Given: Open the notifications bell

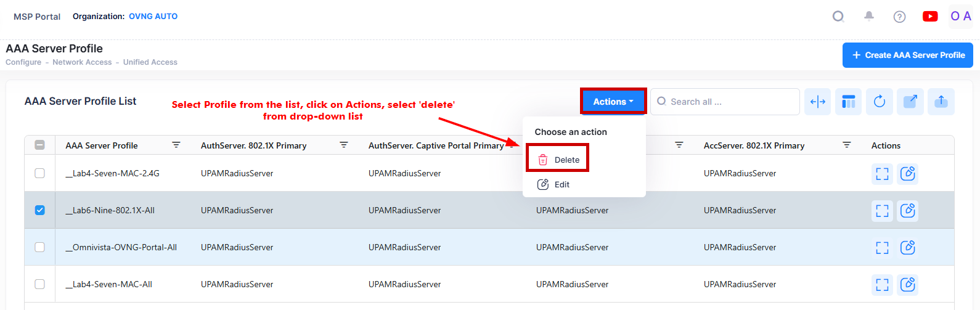Looking at the screenshot, I should point(869,17).
